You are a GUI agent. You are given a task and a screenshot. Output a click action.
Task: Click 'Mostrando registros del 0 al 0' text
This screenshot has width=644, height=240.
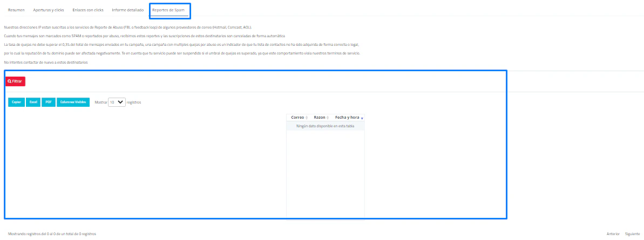pos(52,234)
